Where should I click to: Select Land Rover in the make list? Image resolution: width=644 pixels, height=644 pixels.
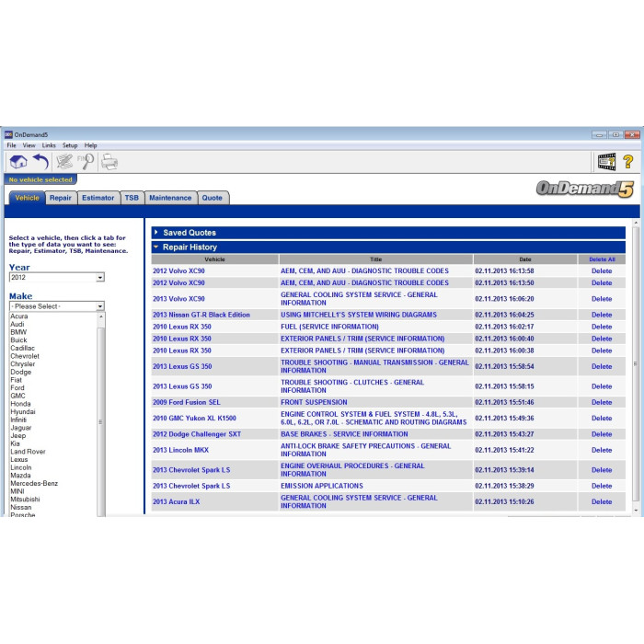(28, 452)
